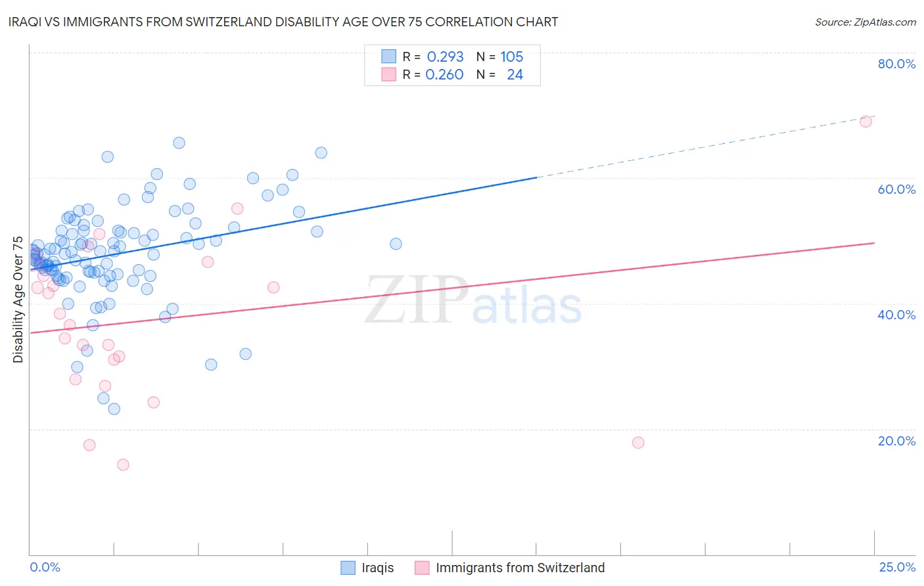Click the lowest pink point on the chart
Image resolution: width=924 pixels, height=586 pixels.
[123, 465]
